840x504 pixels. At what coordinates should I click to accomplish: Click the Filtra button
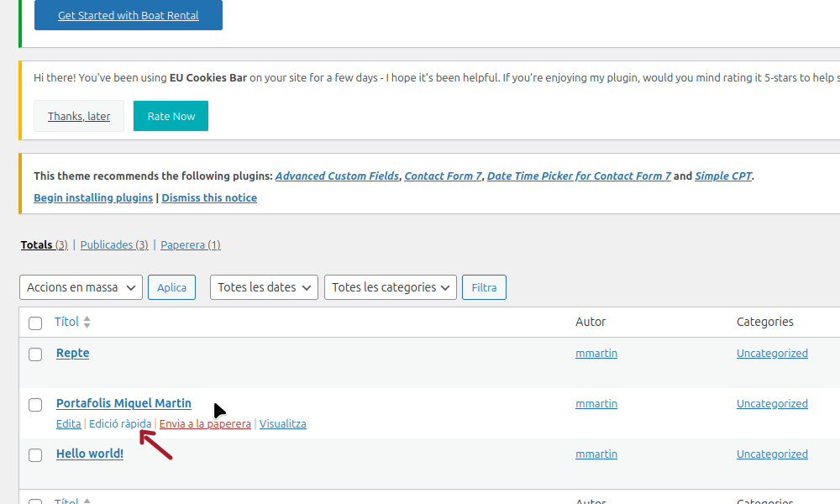tap(484, 287)
